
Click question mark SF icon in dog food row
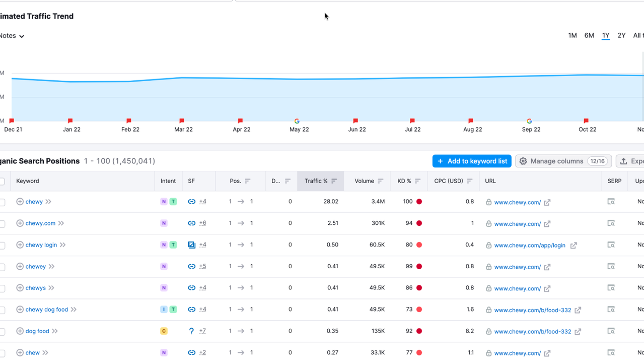coord(191,331)
